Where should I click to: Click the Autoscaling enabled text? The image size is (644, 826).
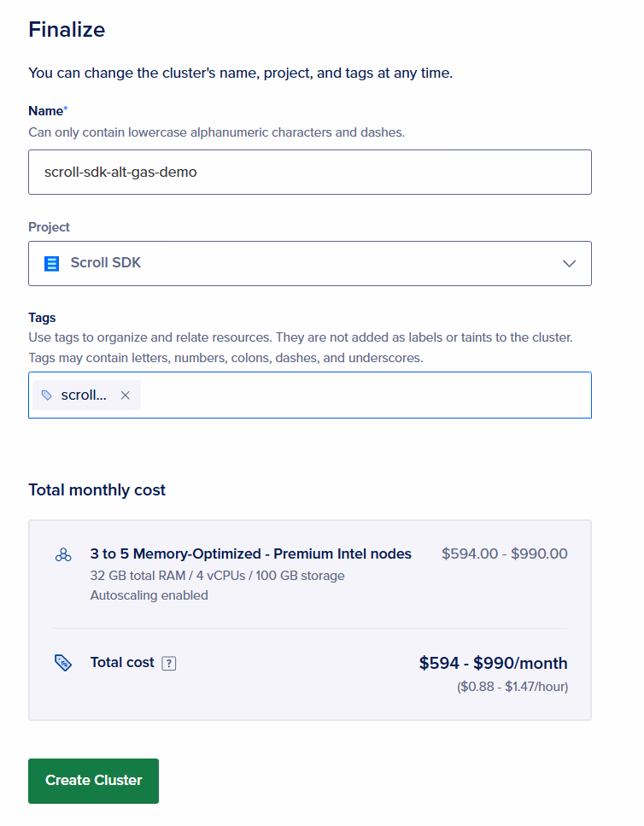point(149,595)
